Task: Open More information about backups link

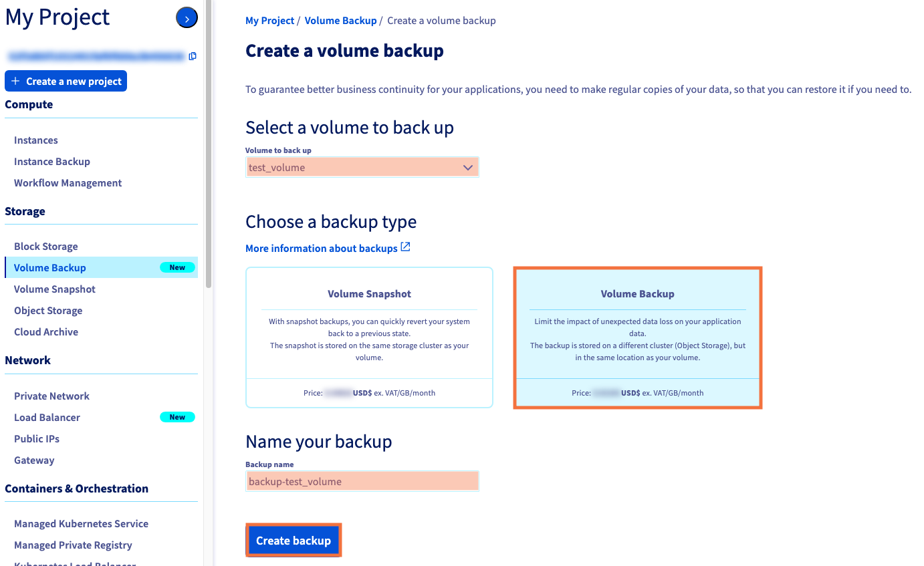Action: [322, 248]
